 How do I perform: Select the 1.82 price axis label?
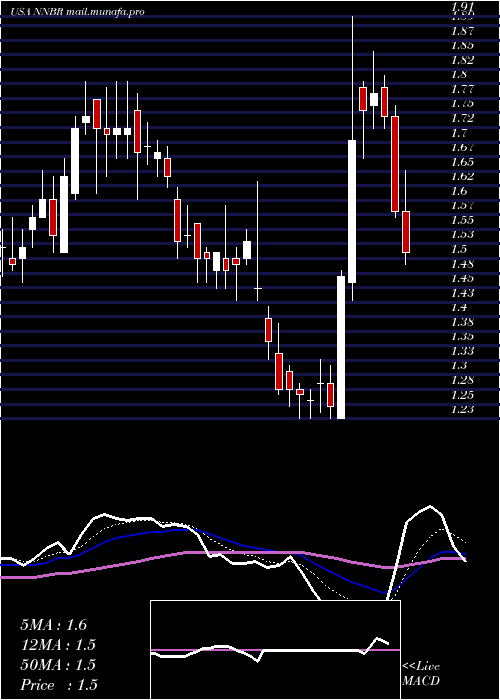coord(462,60)
